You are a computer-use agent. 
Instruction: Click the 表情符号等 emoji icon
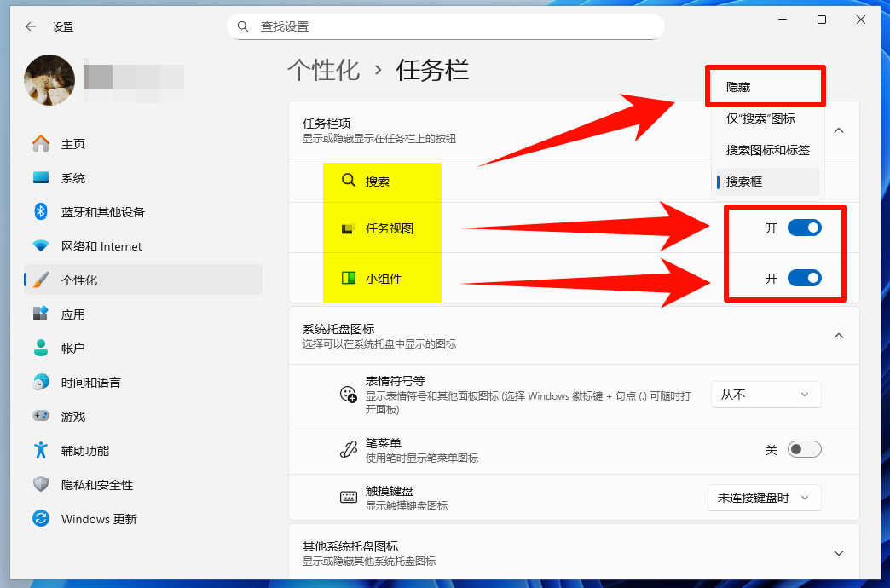point(348,394)
